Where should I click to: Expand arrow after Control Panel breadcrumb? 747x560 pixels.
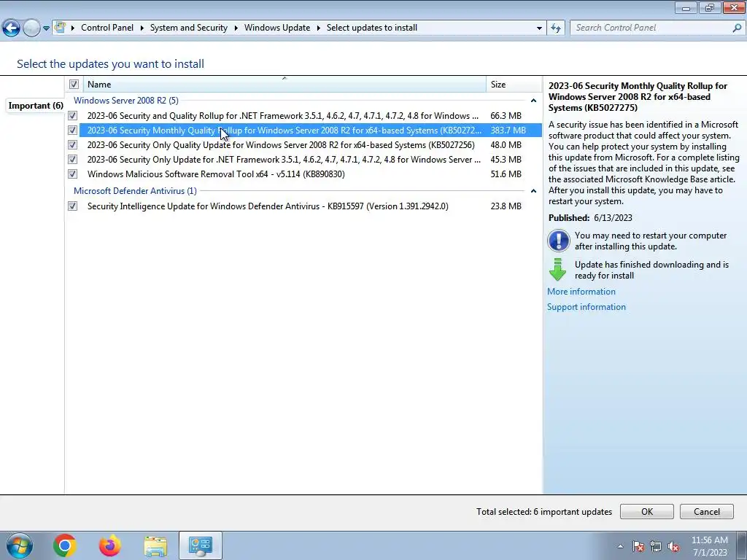(142, 28)
